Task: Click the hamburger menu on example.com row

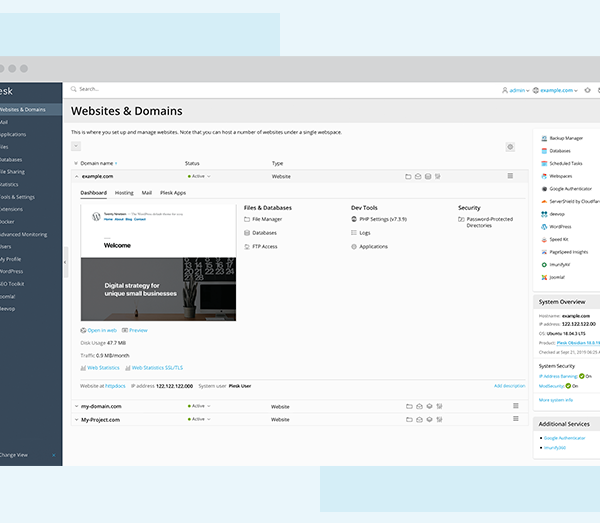Action: [511, 176]
